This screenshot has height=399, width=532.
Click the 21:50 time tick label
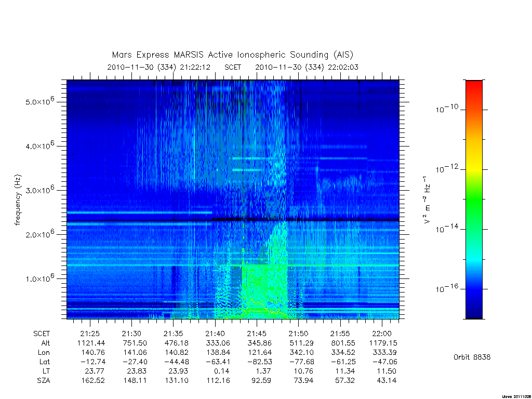(x=299, y=334)
